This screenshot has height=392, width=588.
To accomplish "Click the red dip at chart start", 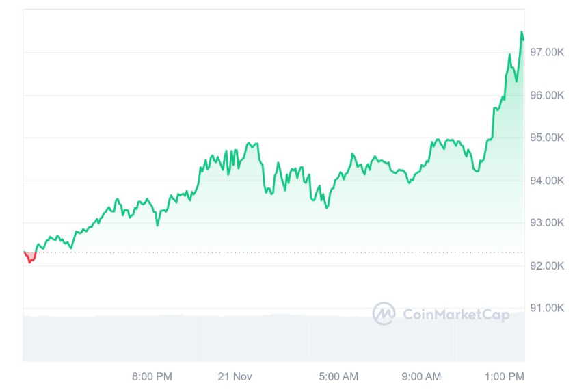I will pos(29,260).
